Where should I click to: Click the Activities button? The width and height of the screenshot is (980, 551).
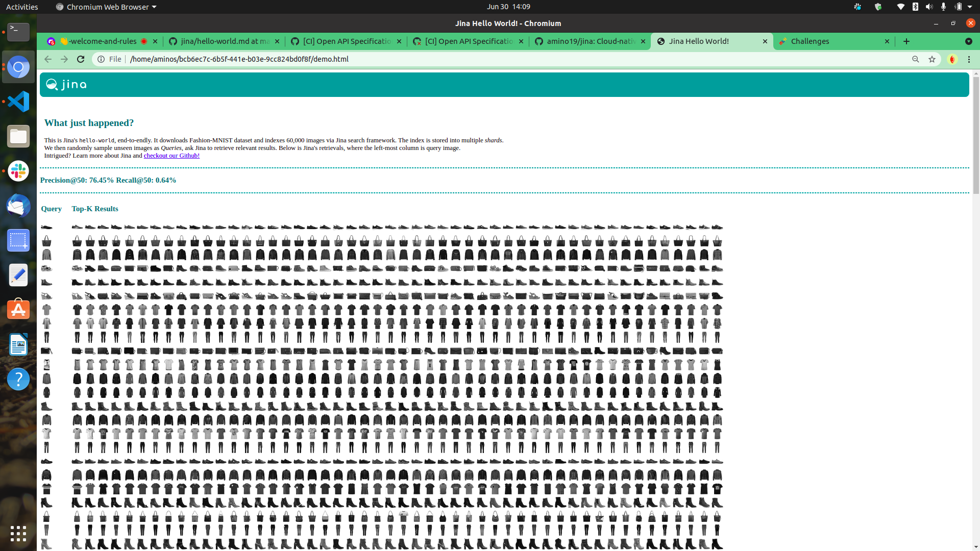pos(22,7)
